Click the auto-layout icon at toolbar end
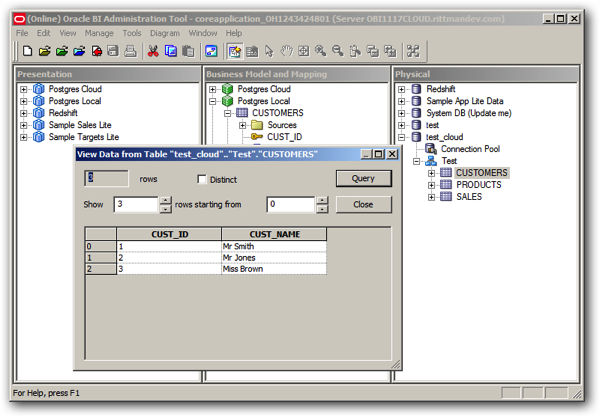The width and height of the screenshot is (600, 417). pos(413,51)
